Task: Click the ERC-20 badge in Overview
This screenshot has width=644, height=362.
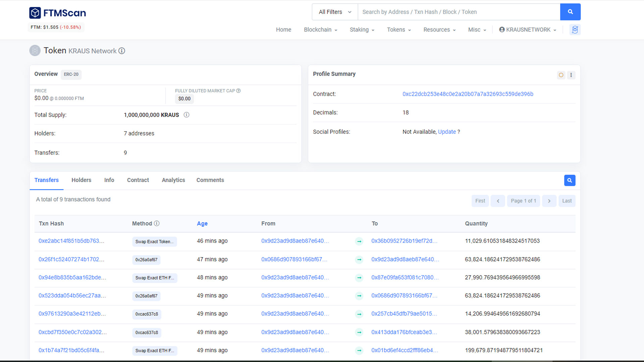Action: tap(71, 74)
